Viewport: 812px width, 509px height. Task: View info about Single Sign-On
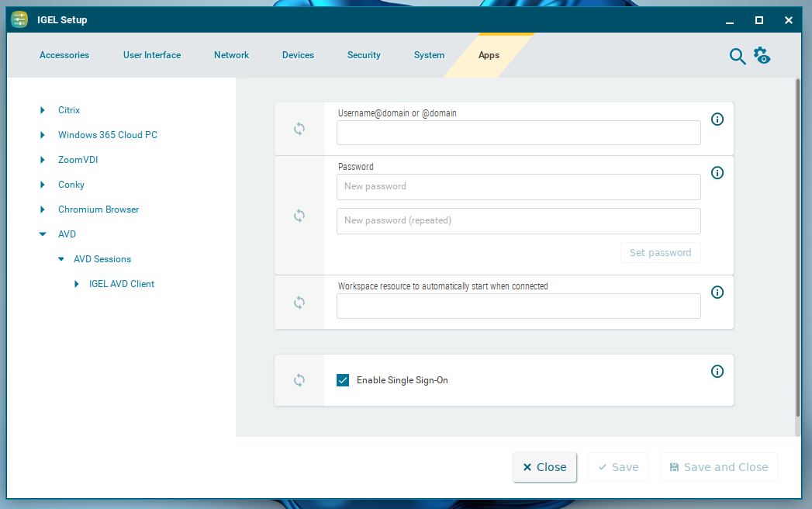(717, 371)
